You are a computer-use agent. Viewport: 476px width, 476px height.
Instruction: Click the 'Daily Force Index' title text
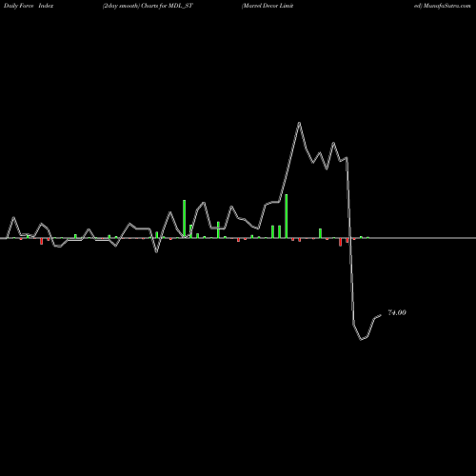tap(29, 6)
